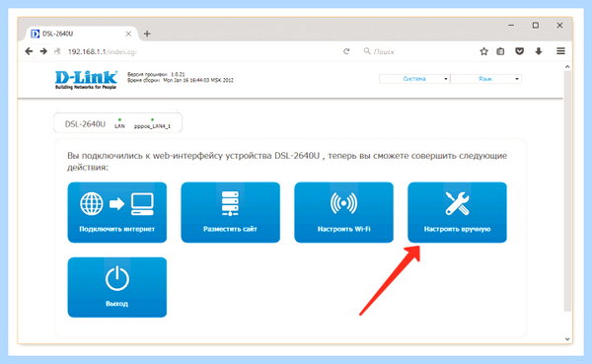Click the Подключить интернет tile
Image resolution: width=592 pixels, height=364 pixels.
[117, 212]
